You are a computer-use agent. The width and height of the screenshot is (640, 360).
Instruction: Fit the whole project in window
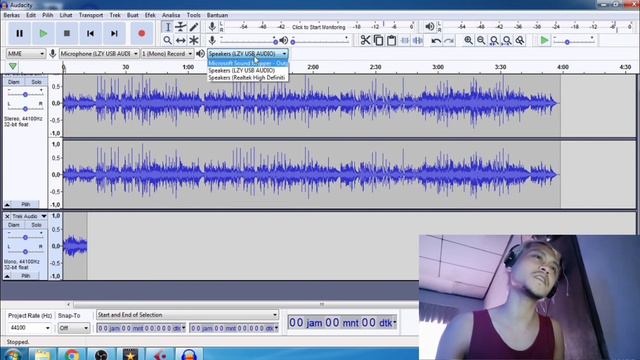pyautogui.click(x=507, y=40)
